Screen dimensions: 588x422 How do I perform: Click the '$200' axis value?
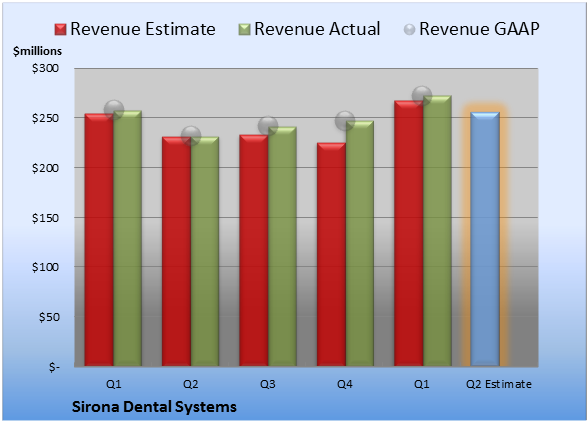(x=45, y=168)
